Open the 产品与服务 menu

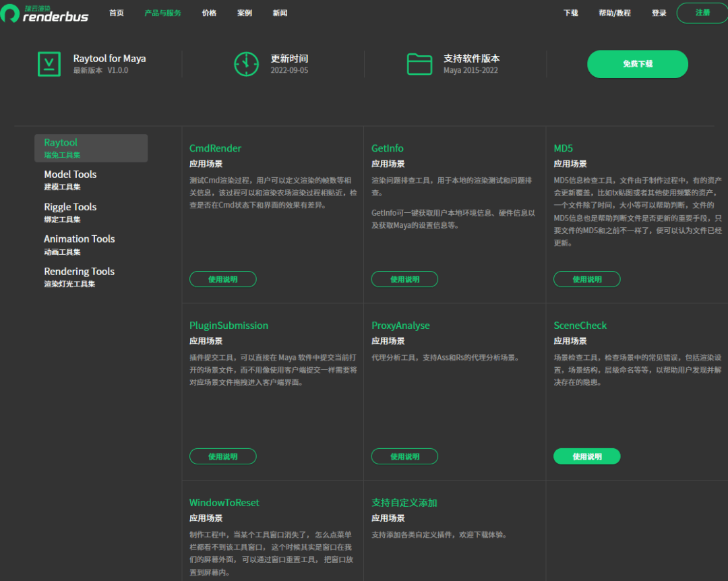click(162, 13)
